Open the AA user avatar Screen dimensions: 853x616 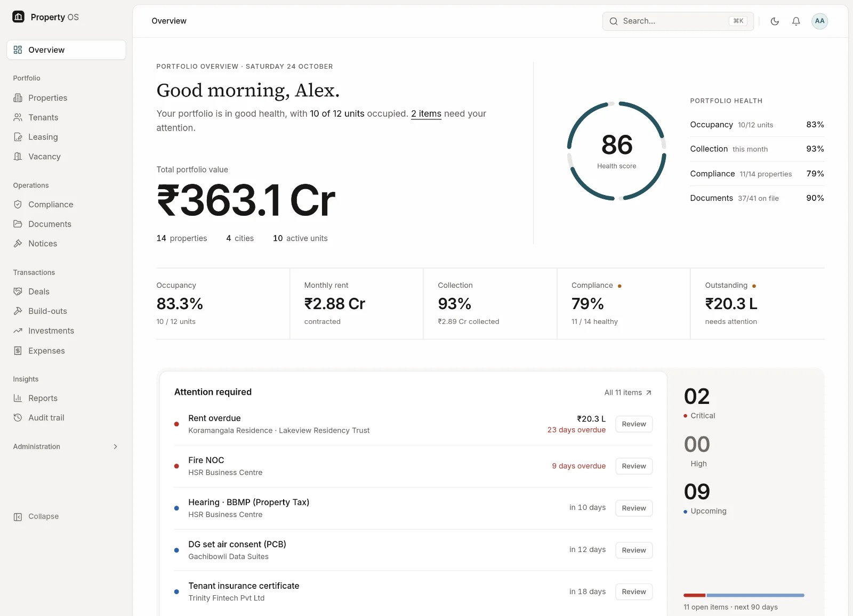[819, 21]
